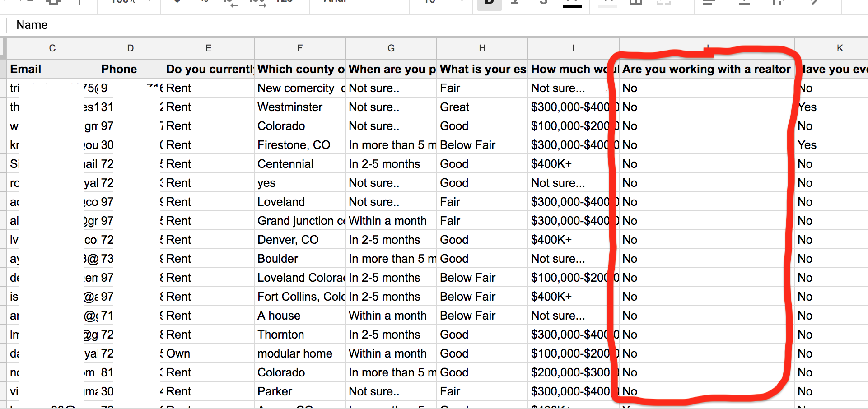
Task: Click the print icon
Action: [x=53, y=3]
